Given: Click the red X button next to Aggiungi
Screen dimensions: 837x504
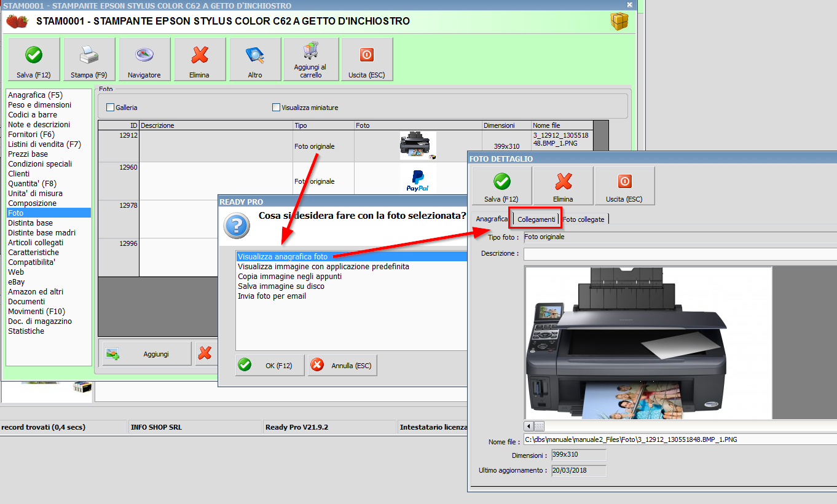Looking at the screenshot, I should (x=206, y=353).
